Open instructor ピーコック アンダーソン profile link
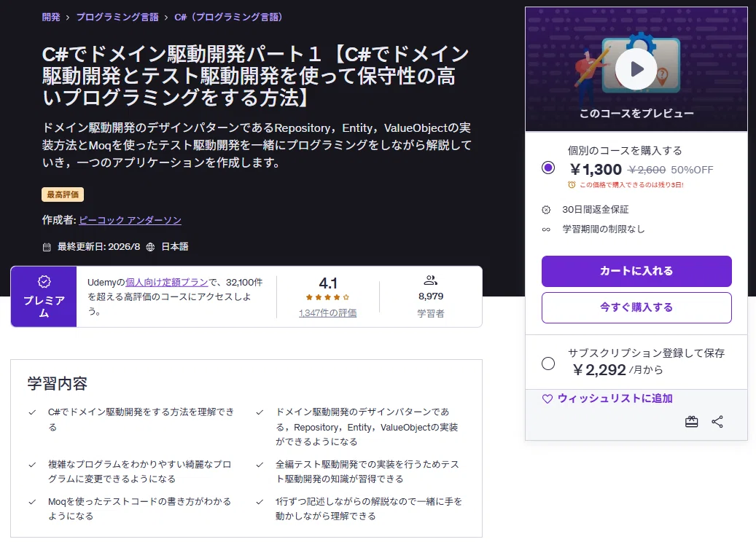Image resolution: width=756 pixels, height=542 pixels. (x=130, y=220)
